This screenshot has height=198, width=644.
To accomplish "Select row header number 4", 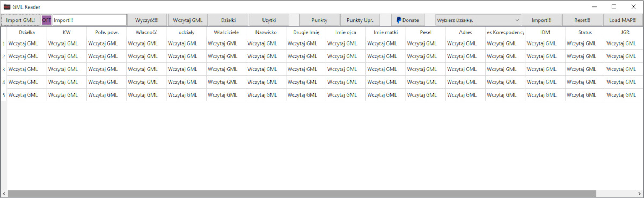I will coord(3,82).
